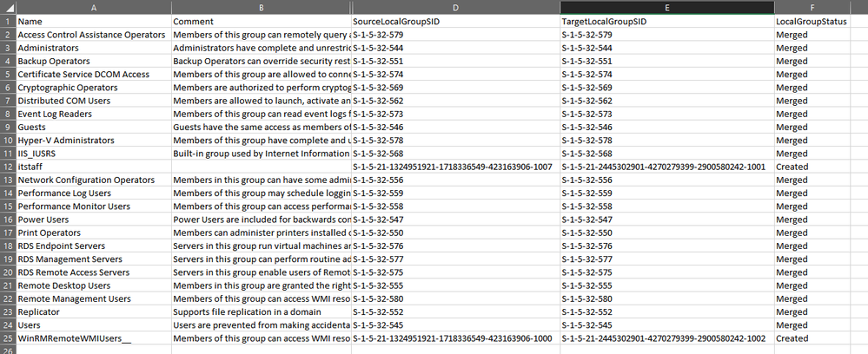Select the Power Users name cell
Image resolution: width=868 pixels, height=354 pixels.
click(94, 220)
